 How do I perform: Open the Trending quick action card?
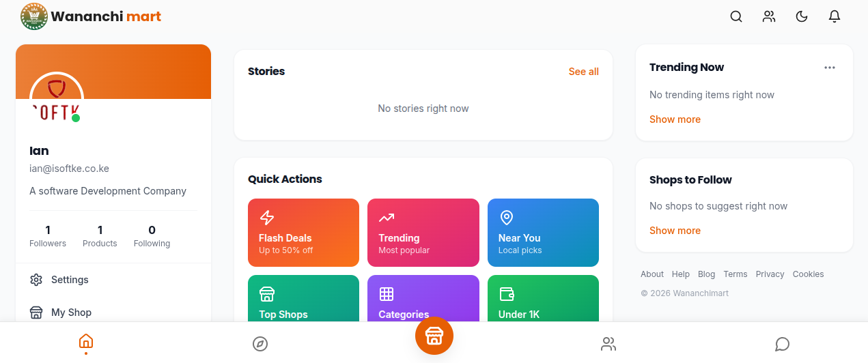[423, 233]
